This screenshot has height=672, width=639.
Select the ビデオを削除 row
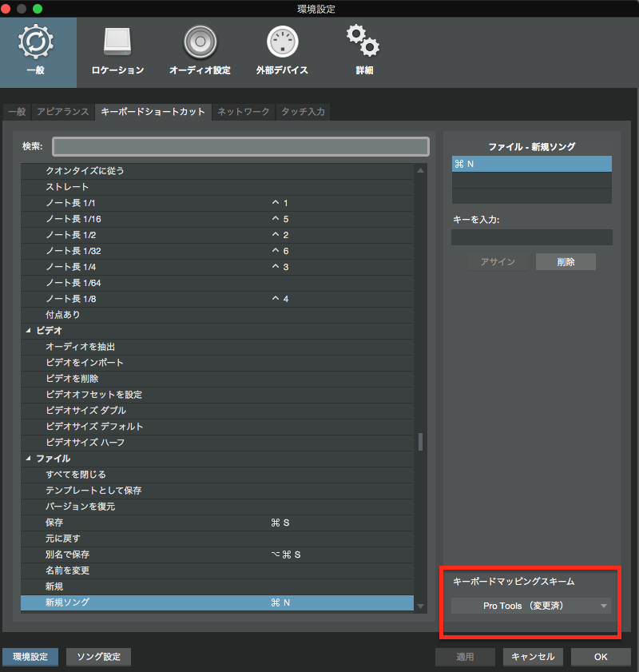[x=217, y=379]
